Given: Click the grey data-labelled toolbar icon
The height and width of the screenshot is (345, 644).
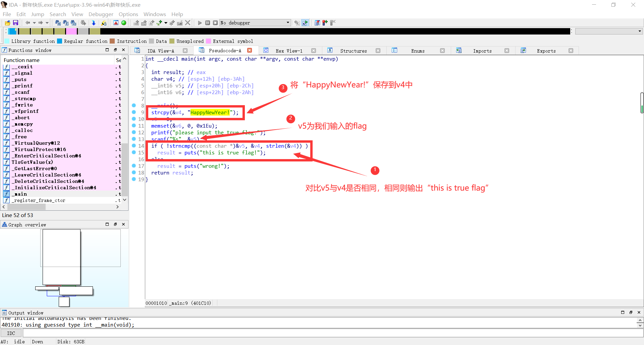Looking at the screenshot, I should click(144, 23).
